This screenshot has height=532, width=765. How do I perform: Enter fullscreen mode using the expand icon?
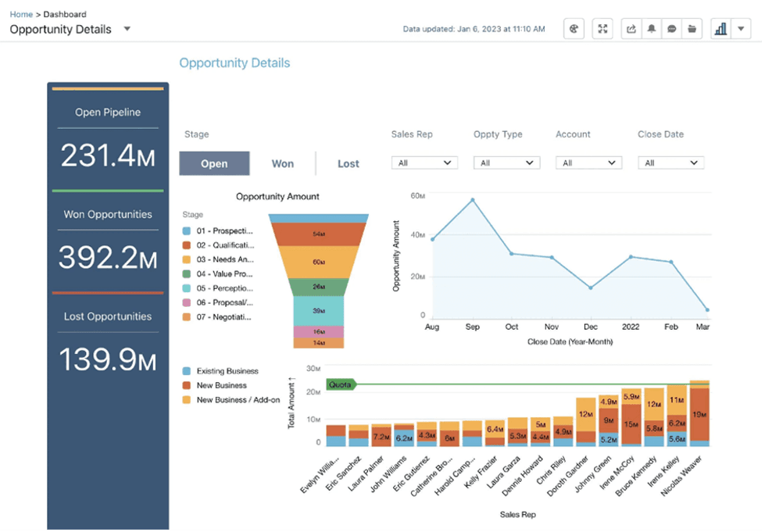[602, 28]
